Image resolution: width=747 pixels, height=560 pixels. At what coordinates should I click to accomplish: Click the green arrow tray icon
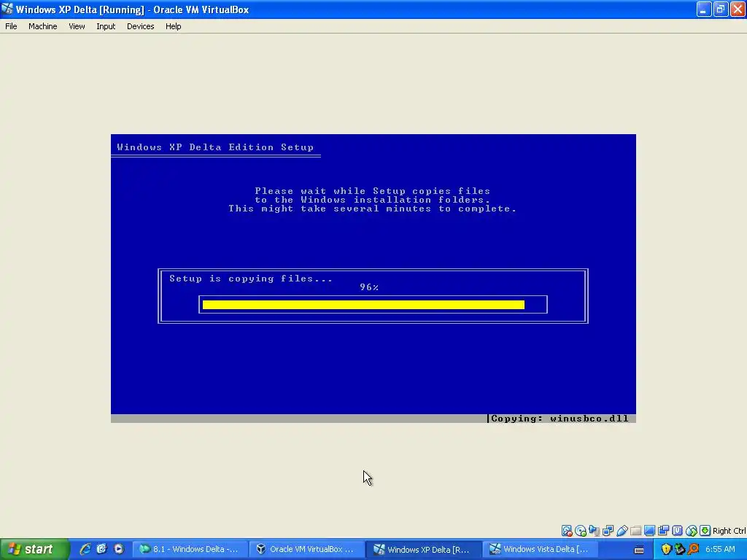tap(679, 549)
